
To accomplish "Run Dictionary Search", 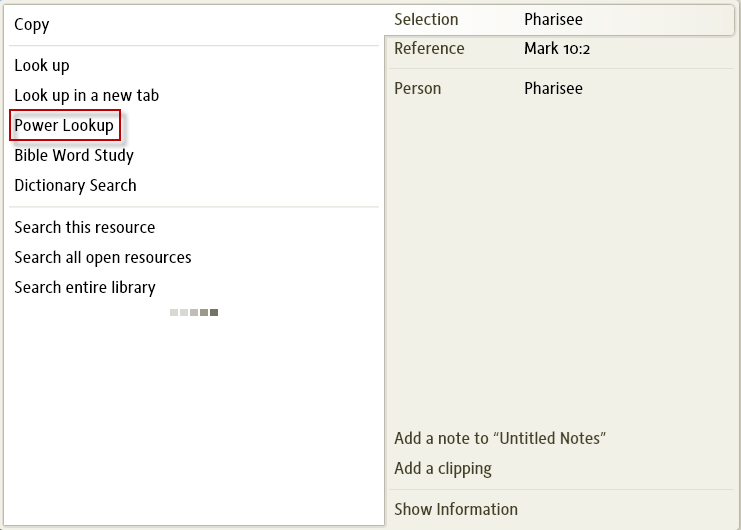I will (75, 186).
